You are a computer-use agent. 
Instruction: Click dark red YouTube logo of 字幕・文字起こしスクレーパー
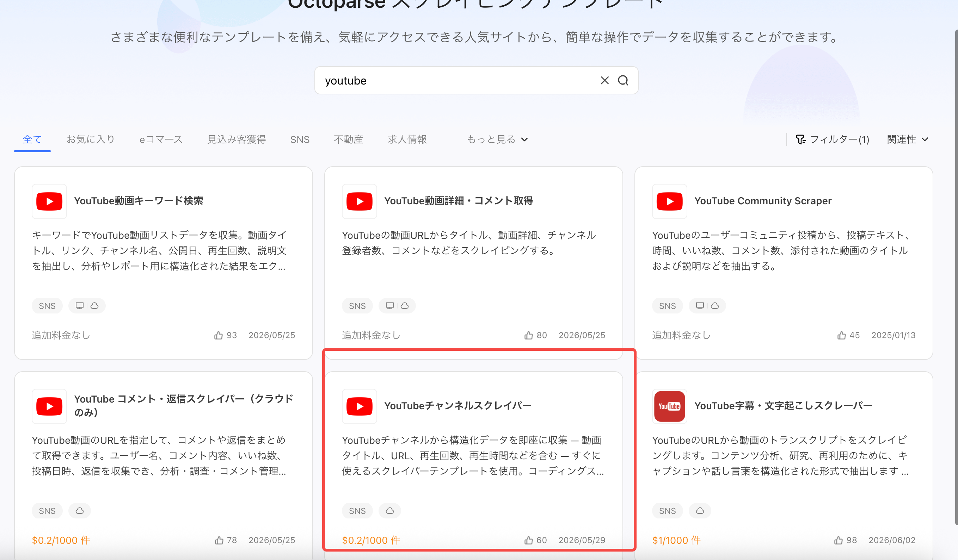670,406
